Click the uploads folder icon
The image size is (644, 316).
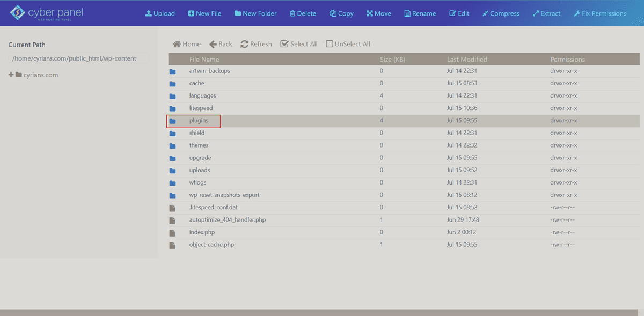172,171
